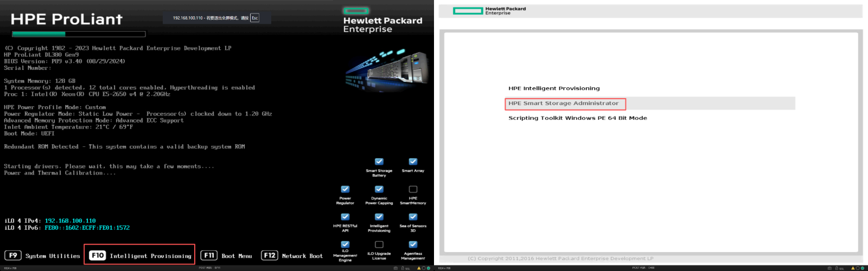The image size is (868, 271).
Task: Hit the F12 Network Boot key icon
Action: pos(270,255)
